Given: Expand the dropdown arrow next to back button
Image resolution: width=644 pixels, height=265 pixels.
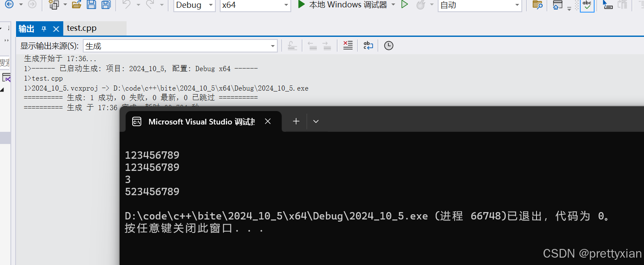Looking at the screenshot, I should pyautogui.click(x=20, y=5).
